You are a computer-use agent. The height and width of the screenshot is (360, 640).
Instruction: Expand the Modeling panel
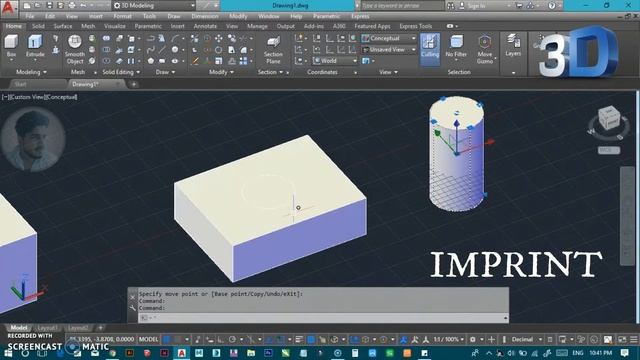31,72
